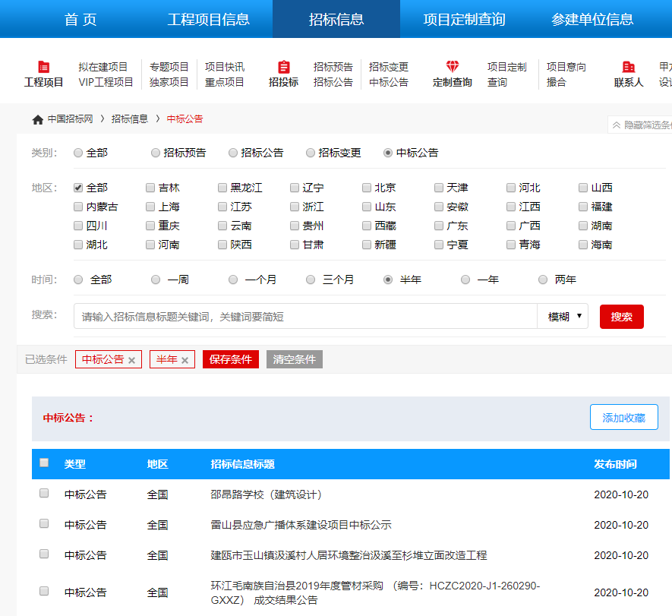Viewport: 672px width, 616px height.
Task: Click the 添加收藏 button
Action: [623, 417]
